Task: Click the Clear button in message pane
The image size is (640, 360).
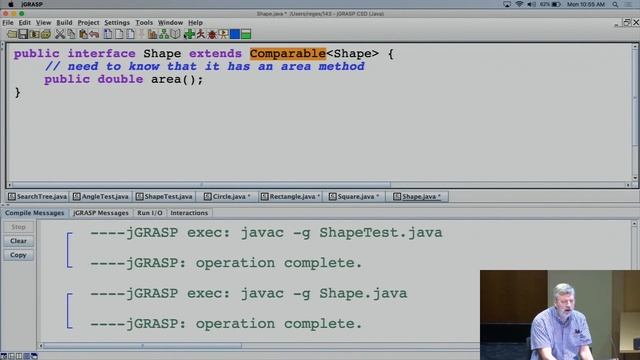Action: coord(18,241)
